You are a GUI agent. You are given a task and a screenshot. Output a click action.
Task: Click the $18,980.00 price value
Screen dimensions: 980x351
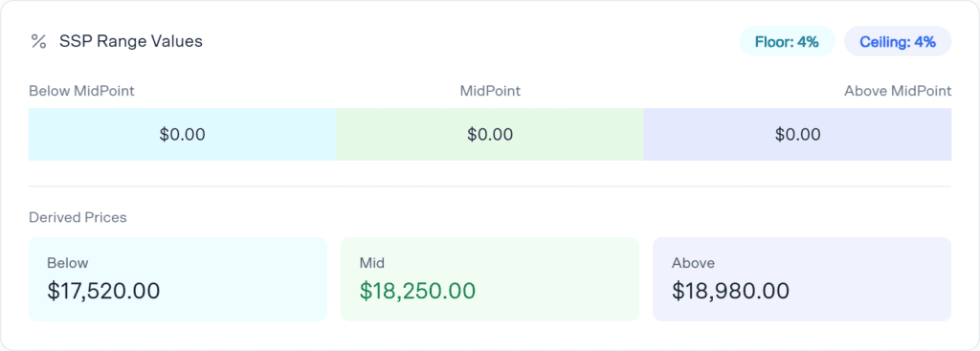pos(730,291)
